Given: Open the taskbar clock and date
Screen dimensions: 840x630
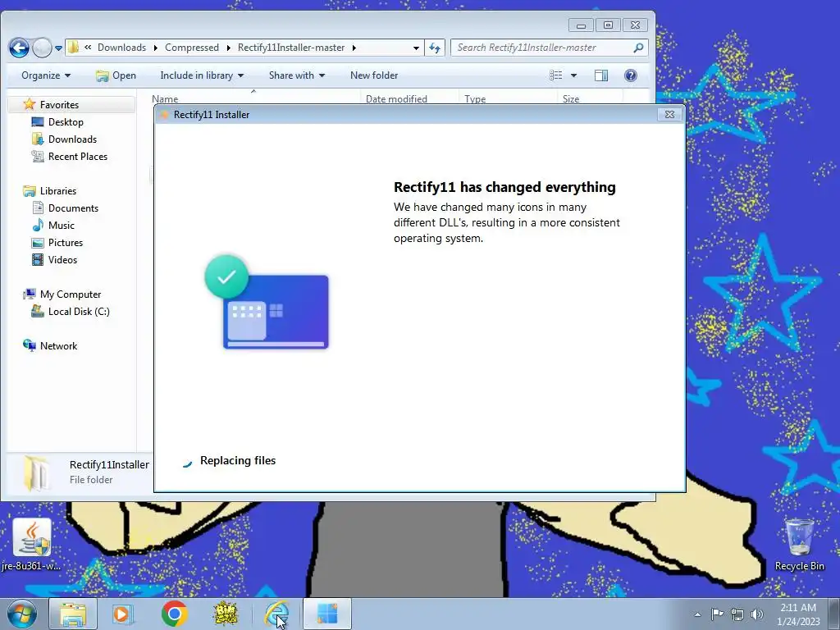Looking at the screenshot, I should point(798,614).
